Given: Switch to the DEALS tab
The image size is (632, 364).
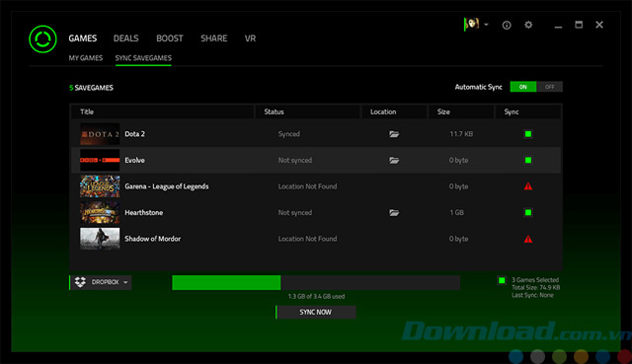Looking at the screenshot, I should [x=125, y=38].
